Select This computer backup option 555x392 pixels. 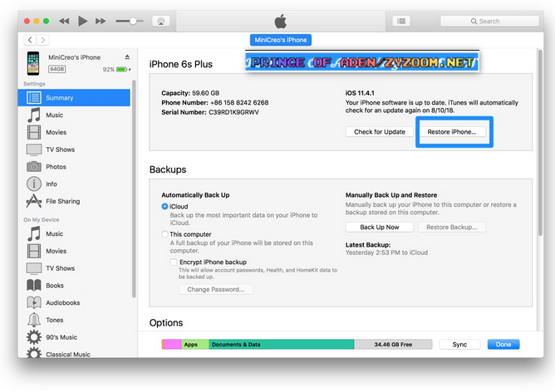(x=165, y=234)
